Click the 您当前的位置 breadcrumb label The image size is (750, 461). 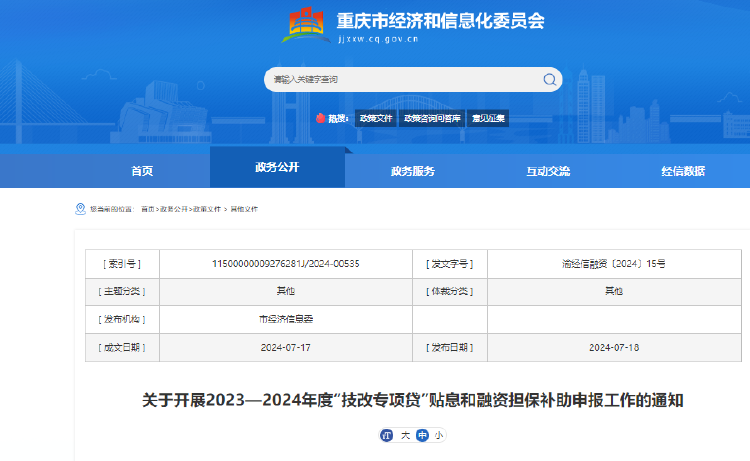click(x=112, y=209)
